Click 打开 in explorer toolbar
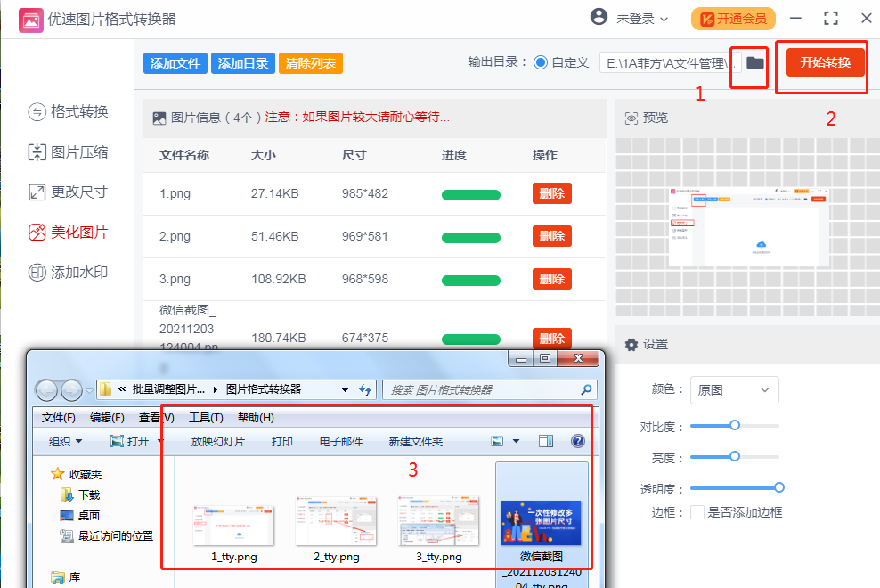Screen dimensions: 880x588 (x=130, y=441)
